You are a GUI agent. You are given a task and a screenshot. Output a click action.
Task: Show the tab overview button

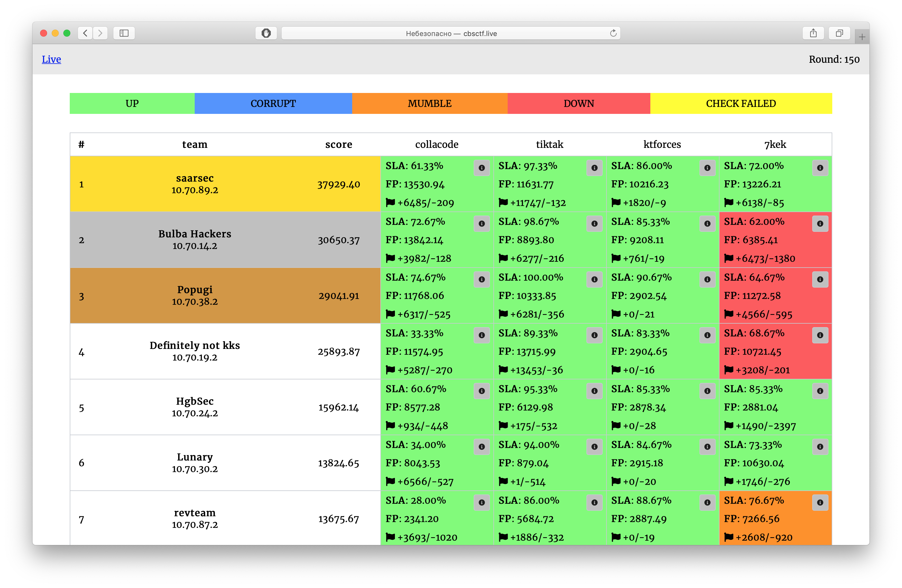point(839,33)
